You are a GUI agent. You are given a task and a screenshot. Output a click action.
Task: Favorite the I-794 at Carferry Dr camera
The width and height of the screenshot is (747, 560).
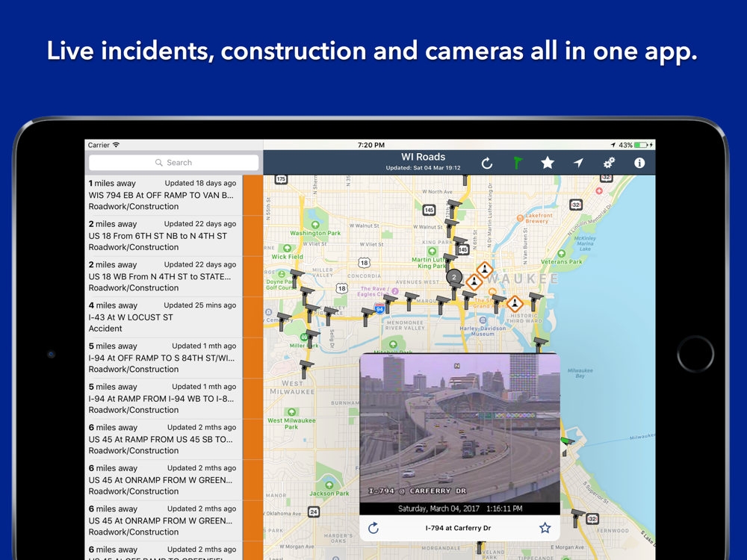tap(545, 528)
